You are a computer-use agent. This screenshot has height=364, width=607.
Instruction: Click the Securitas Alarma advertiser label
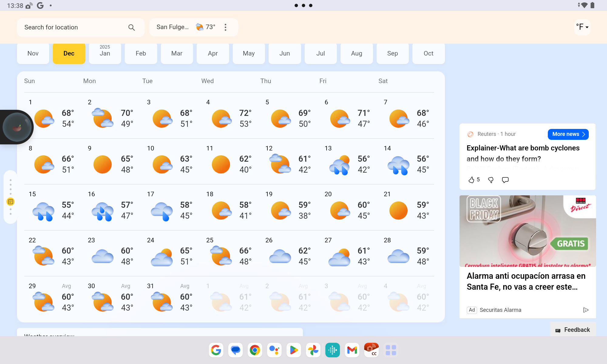(x=500, y=310)
